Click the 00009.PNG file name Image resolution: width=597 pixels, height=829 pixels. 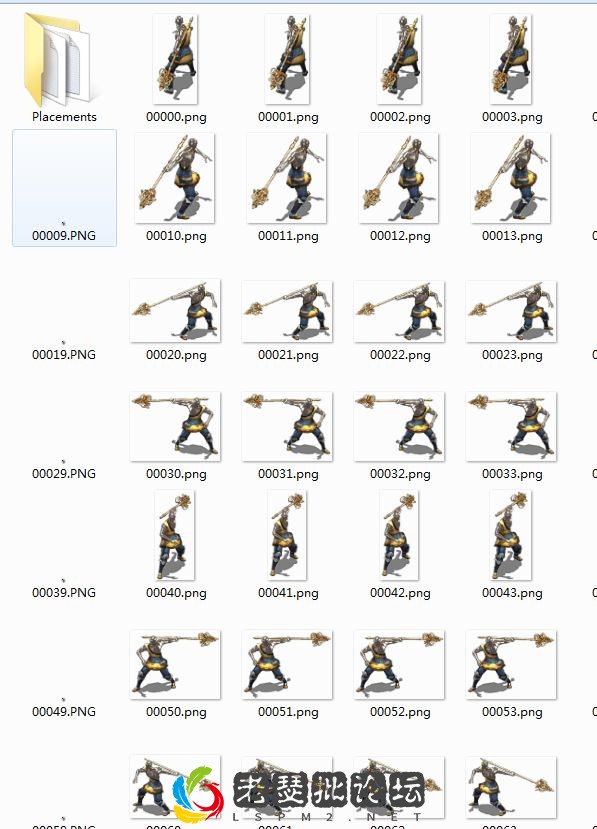pos(64,236)
